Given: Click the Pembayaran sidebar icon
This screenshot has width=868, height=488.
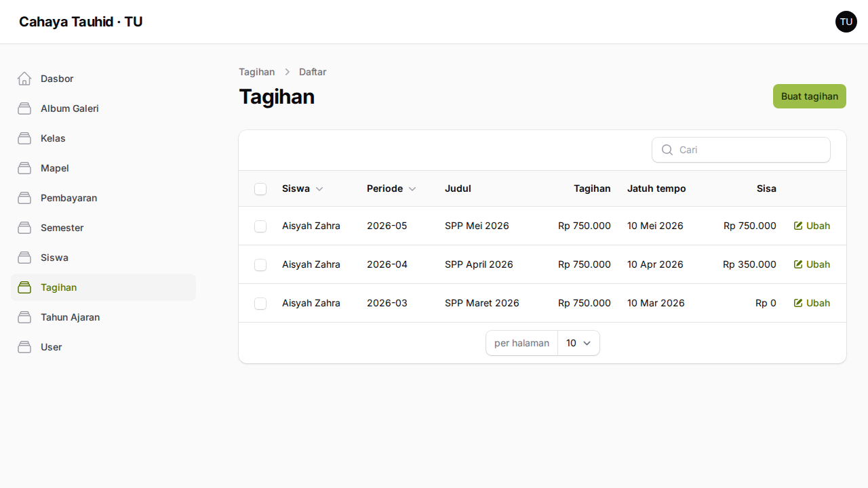Looking at the screenshot, I should coord(24,198).
